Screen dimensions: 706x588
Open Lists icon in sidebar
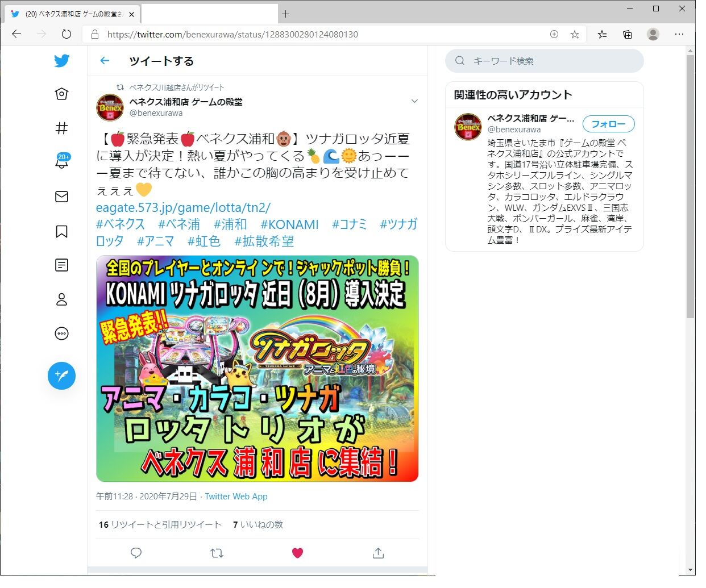[x=62, y=265]
